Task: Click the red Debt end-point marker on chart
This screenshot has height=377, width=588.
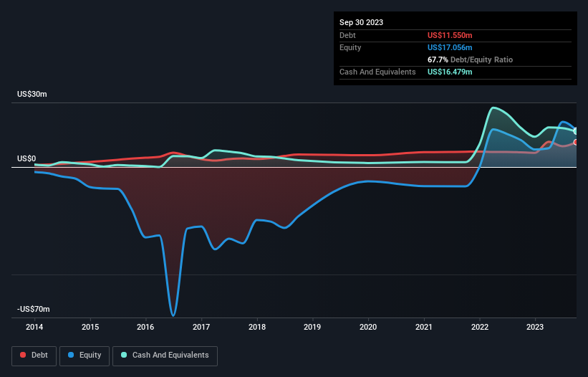Action: tap(576, 143)
